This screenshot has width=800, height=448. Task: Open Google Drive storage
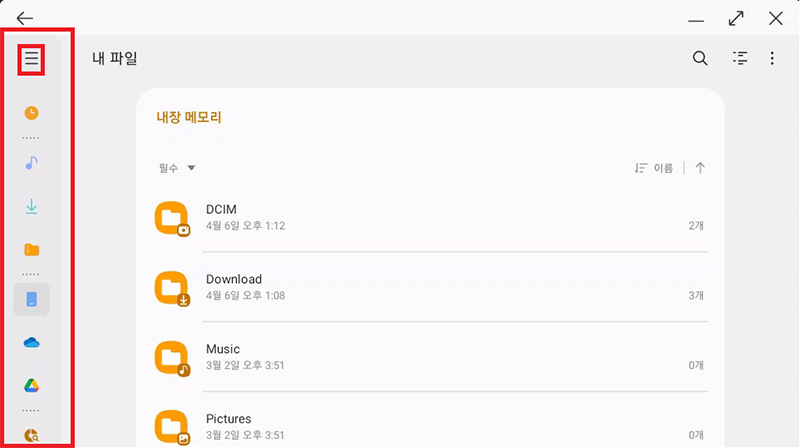pos(32,386)
